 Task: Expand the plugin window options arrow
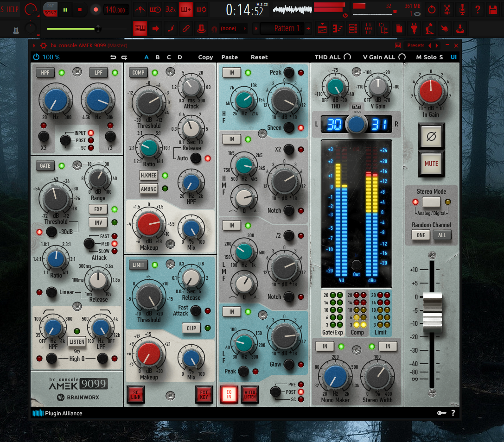coord(34,45)
